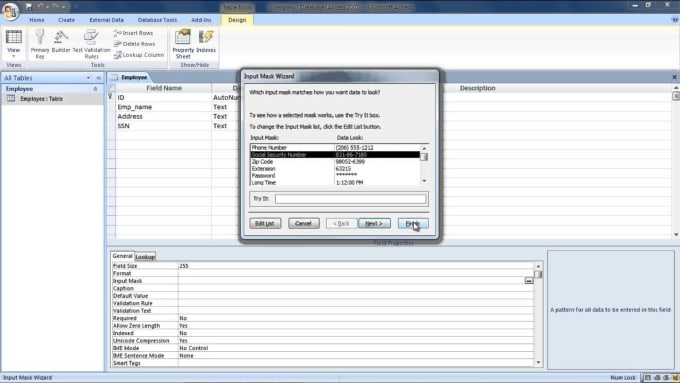
Task: Click the Microsoft Office button
Action: [10, 11]
